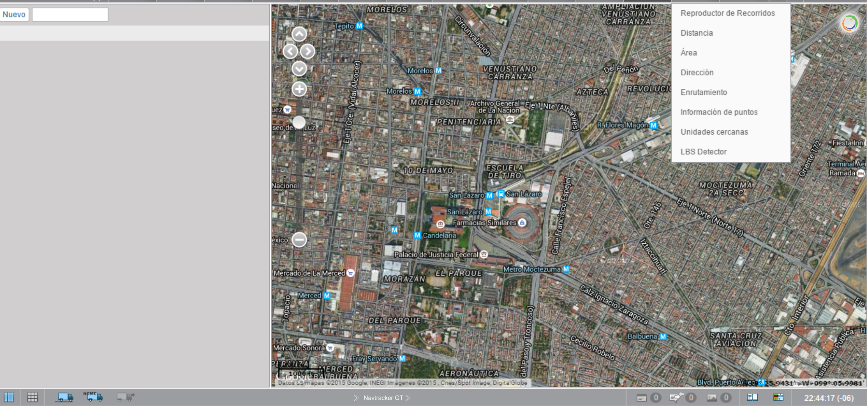
Task: Zoom out the map with minus button
Action: click(x=299, y=240)
